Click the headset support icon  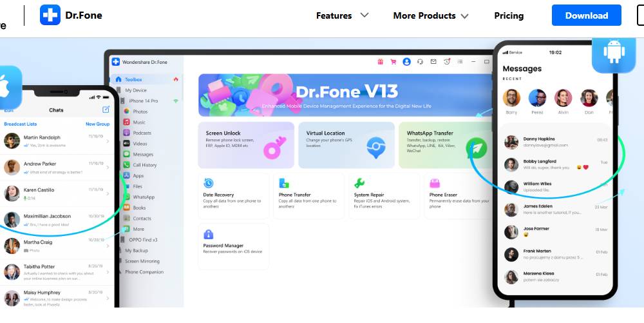pos(420,62)
